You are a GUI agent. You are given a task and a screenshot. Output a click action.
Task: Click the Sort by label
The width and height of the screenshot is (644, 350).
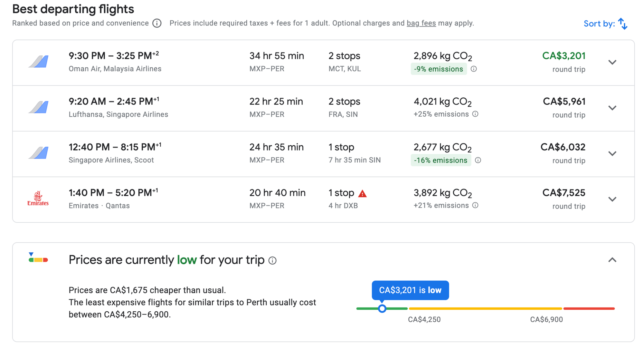599,24
